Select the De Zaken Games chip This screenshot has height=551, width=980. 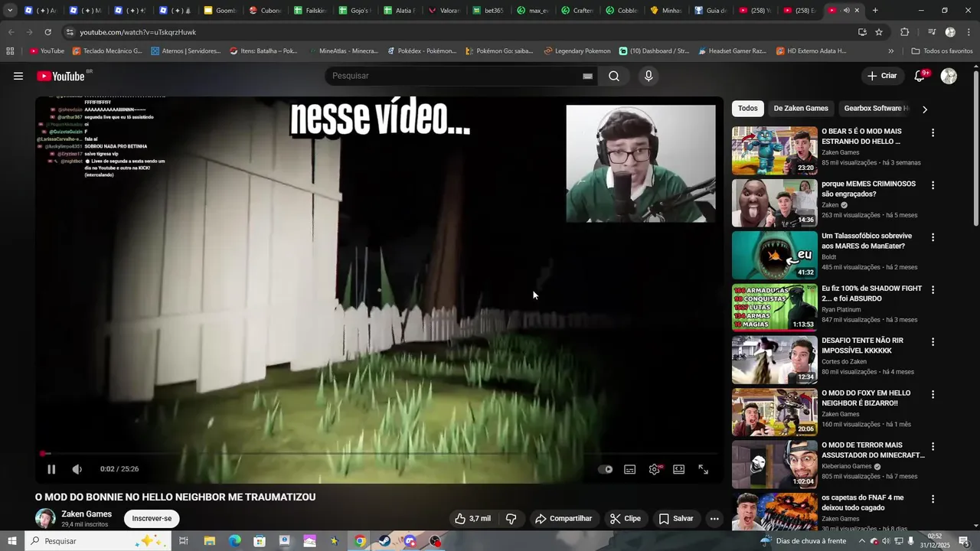pos(801,108)
